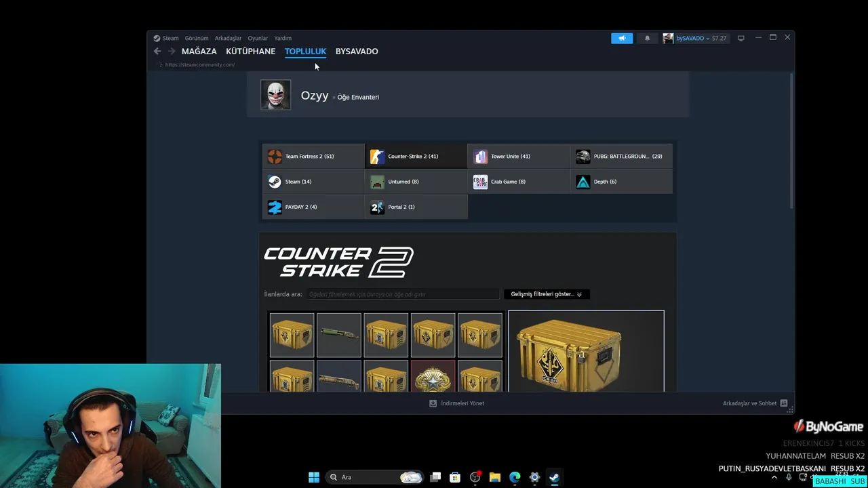868x488 pixels.
Task: Click the microphone tray icon
Action: pyautogui.click(x=790, y=477)
